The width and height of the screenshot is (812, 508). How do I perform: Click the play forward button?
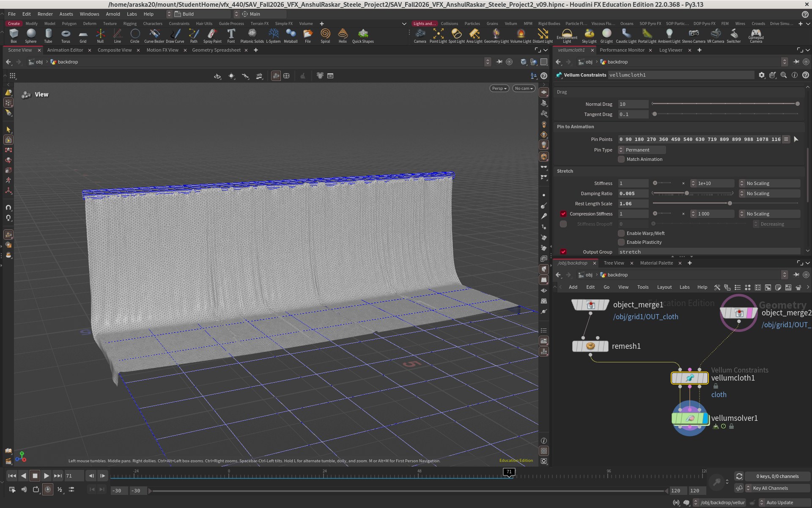pyautogui.click(x=47, y=476)
